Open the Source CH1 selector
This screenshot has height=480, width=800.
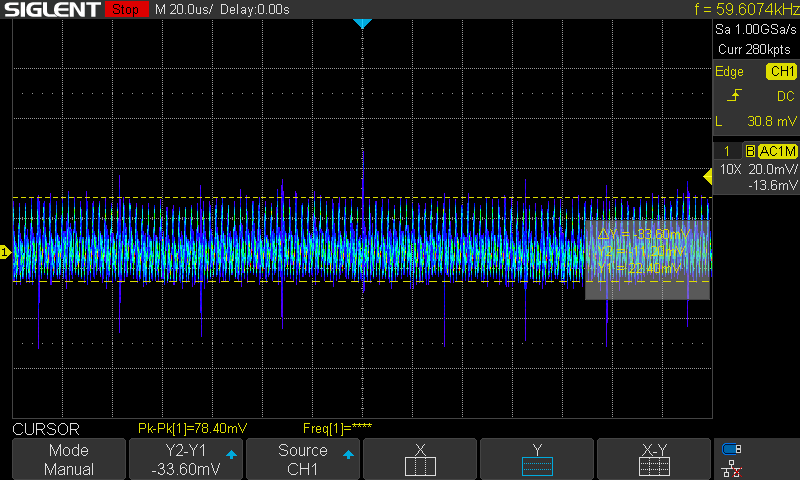[x=303, y=459]
